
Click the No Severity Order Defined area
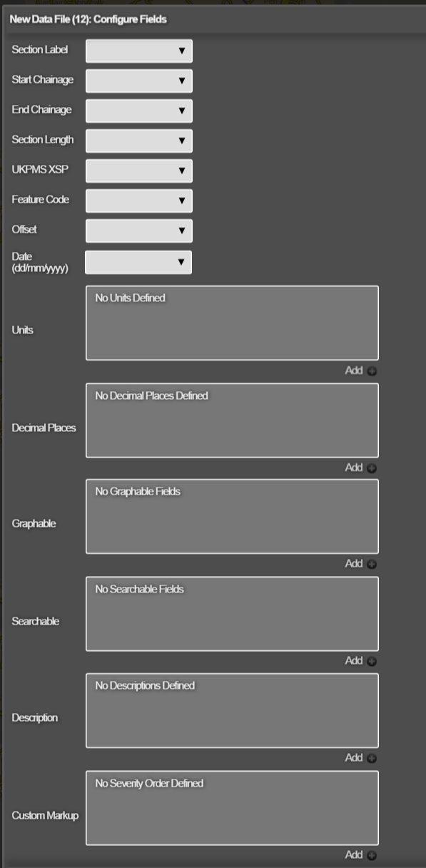click(x=232, y=808)
